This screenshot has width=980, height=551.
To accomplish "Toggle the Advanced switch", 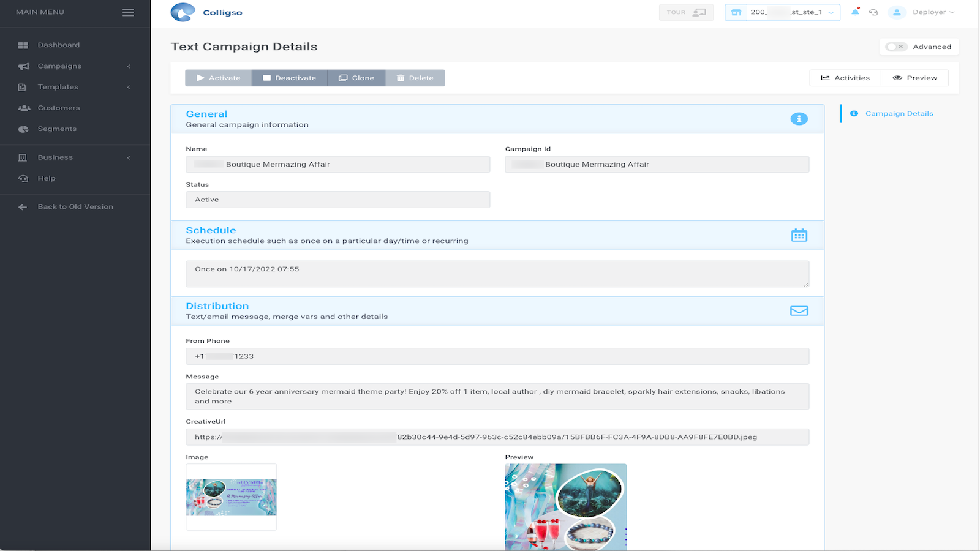I will tap(896, 47).
